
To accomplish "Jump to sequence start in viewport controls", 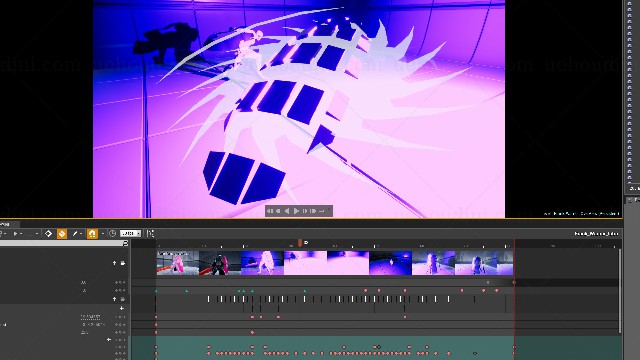I will click(x=270, y=211).
